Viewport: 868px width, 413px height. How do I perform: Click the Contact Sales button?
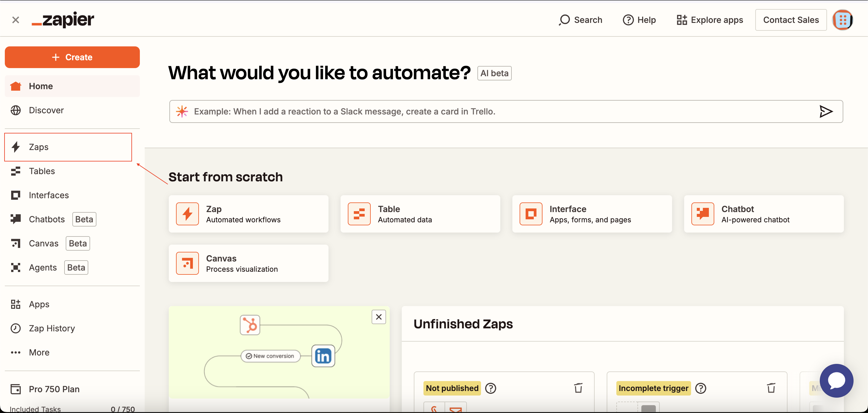coord(791,20)
